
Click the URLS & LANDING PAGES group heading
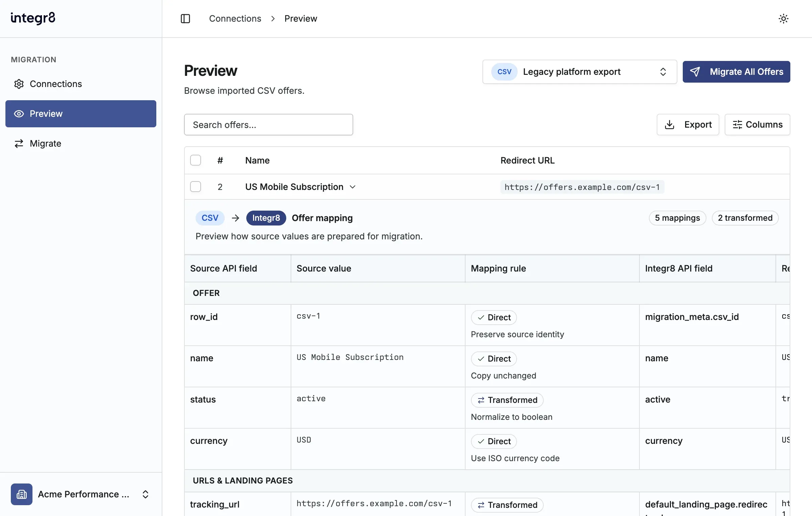click(x=243, y=481)
